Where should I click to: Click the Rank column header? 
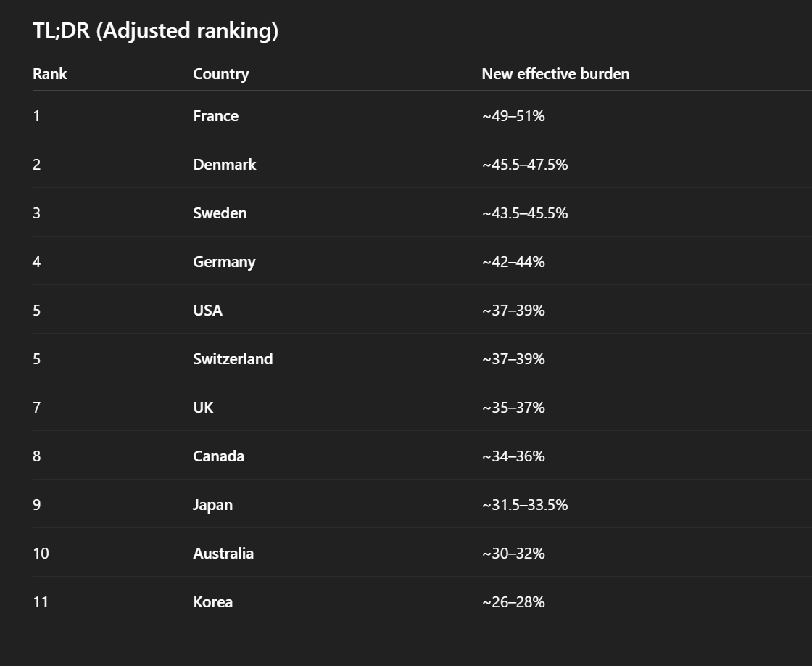pos(50,74)
